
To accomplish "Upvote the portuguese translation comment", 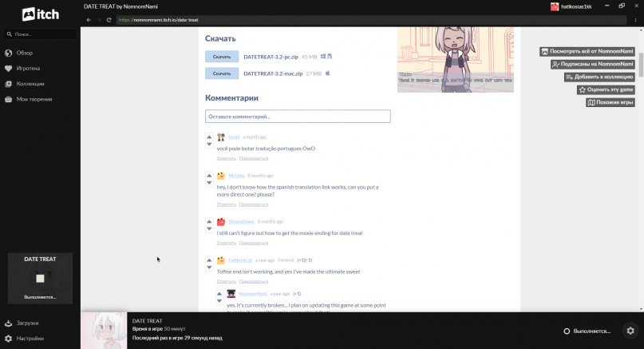I will click(209, 137).
